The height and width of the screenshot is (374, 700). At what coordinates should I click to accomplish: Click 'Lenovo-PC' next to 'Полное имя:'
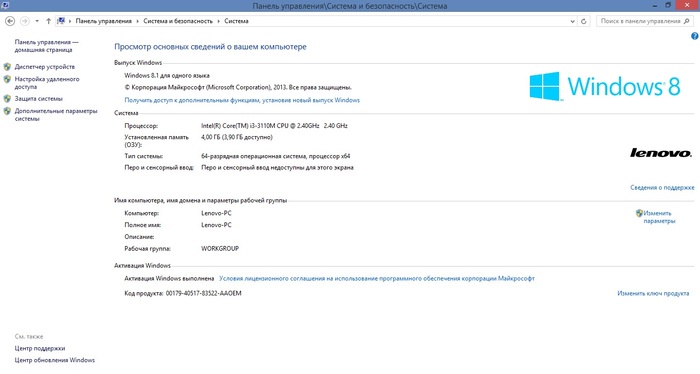(216, 225)
